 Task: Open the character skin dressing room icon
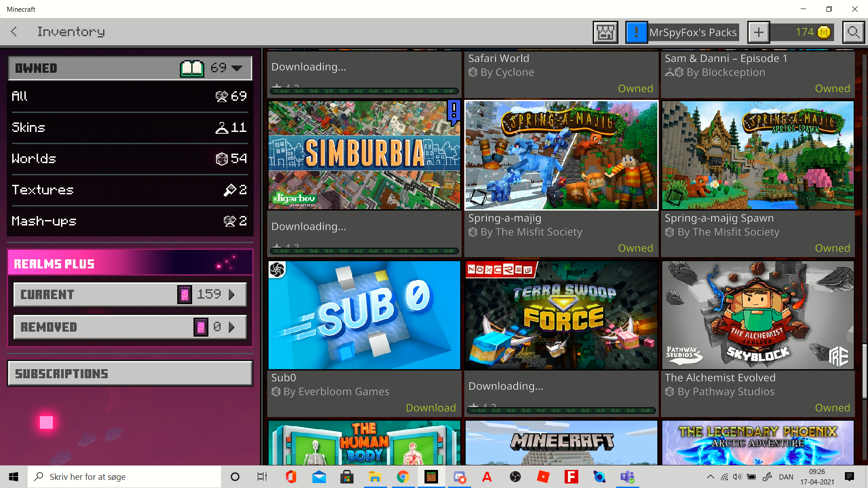click(x=605, y=33)
